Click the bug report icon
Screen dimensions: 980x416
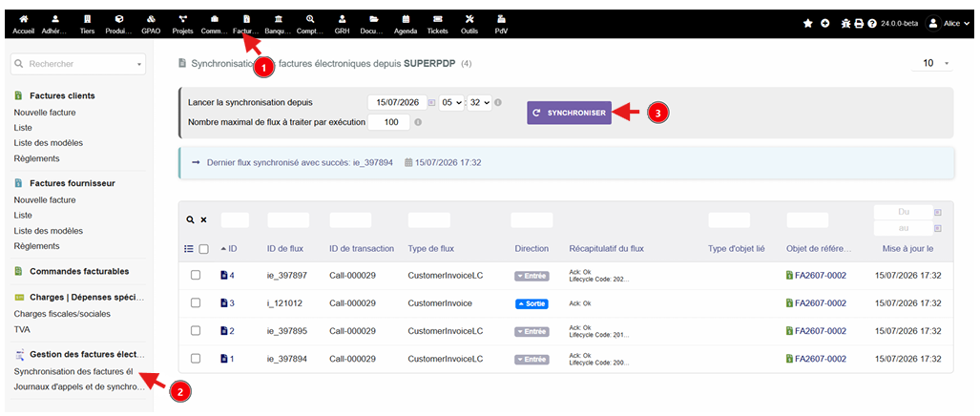846,24
